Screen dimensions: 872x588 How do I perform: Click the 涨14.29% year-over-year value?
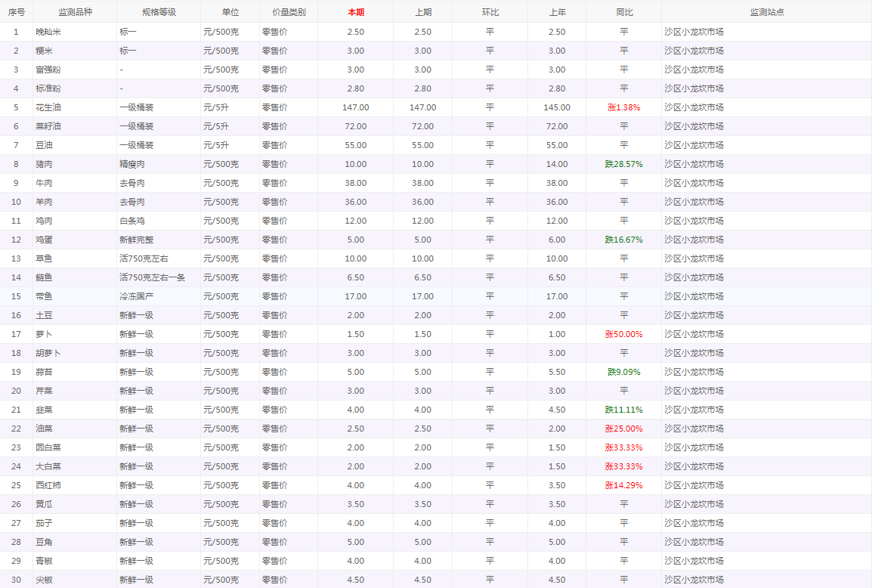pos(623,485)
